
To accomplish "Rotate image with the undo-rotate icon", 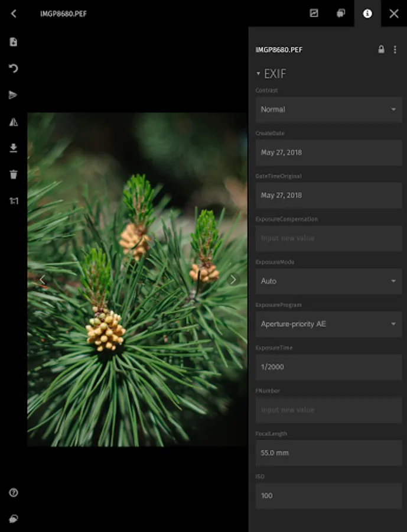I will click(13, 68).
